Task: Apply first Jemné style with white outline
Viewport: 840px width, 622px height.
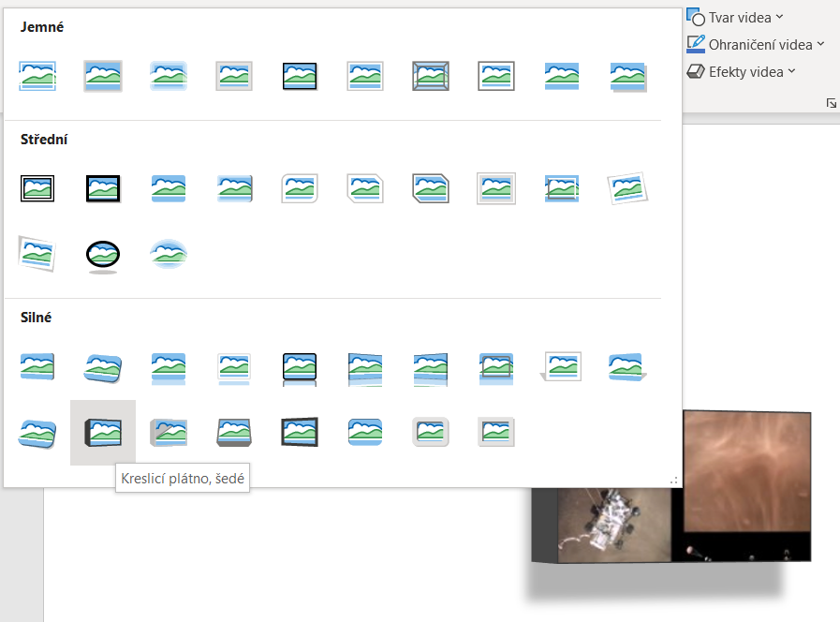Action: (x=37, y=76)
